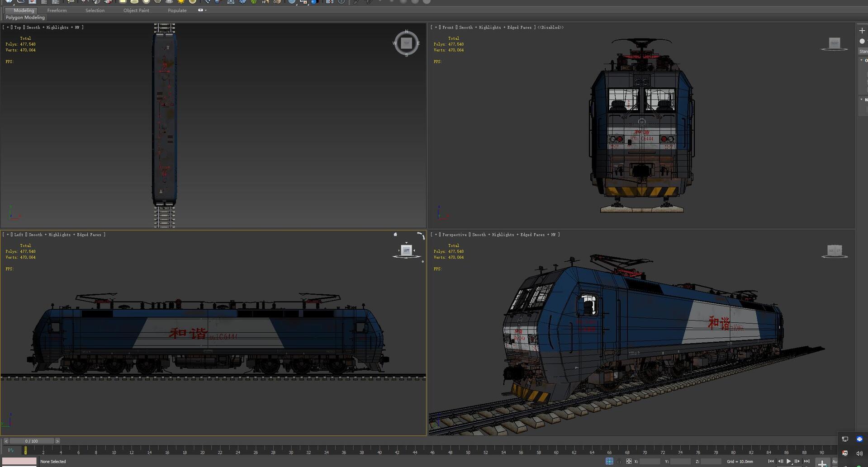Step to Previous Frame
The height and width of the screenshot is (467, 868).
780,461
